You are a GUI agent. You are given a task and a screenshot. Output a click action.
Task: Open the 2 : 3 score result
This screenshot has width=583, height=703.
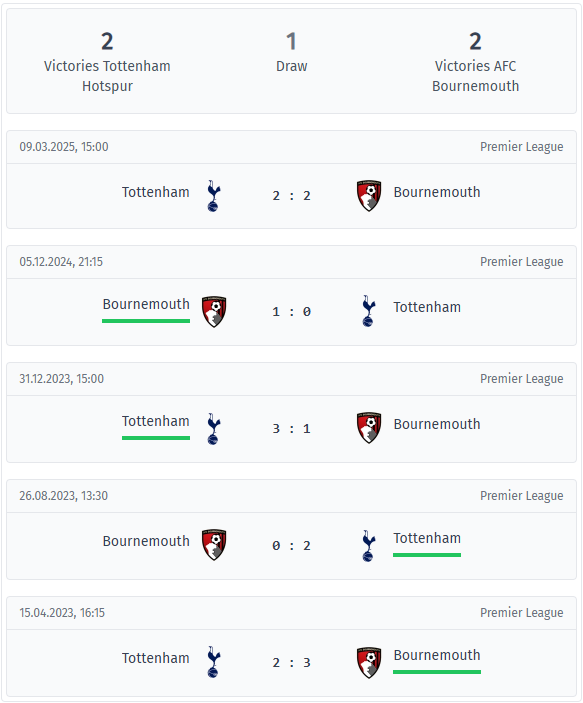292,663
